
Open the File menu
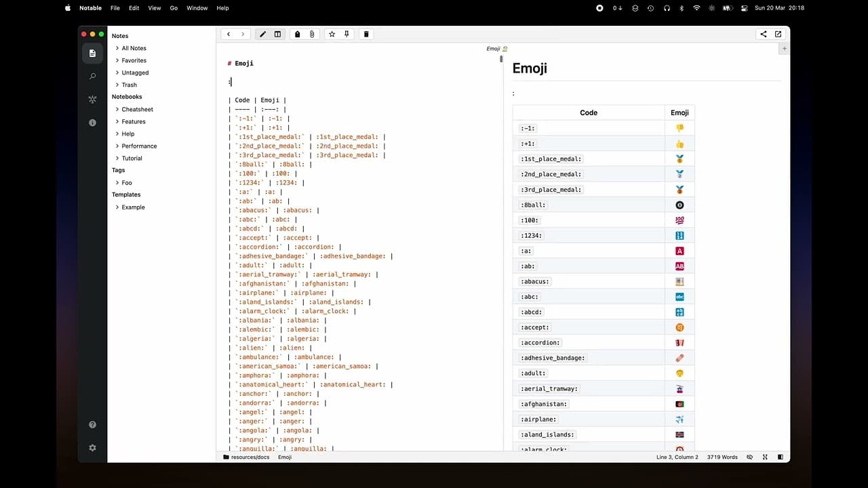point(115,8)
